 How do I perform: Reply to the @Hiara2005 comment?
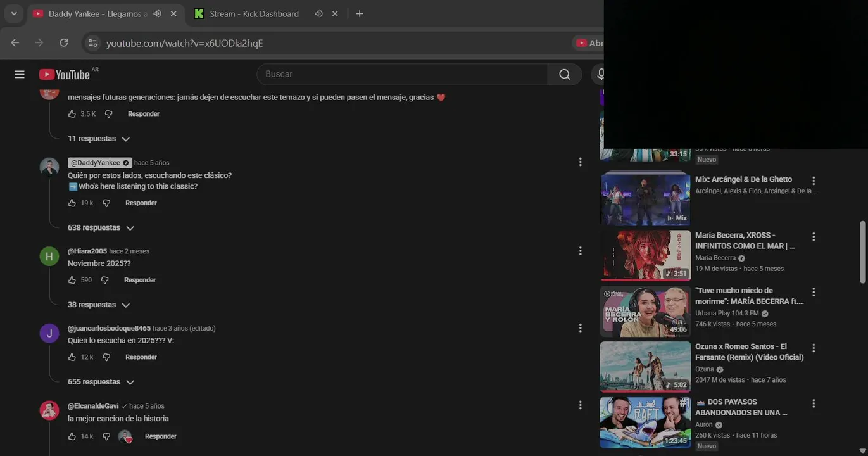(140, 280)
